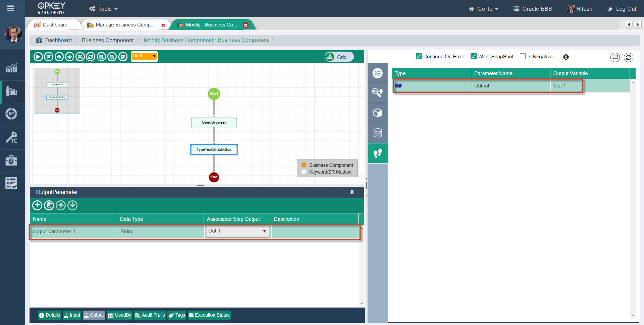The height and width of the screenshot is (325, 644).
Task: Select the TypeTextOnEditBox flow node
Action: coord(214,150)
